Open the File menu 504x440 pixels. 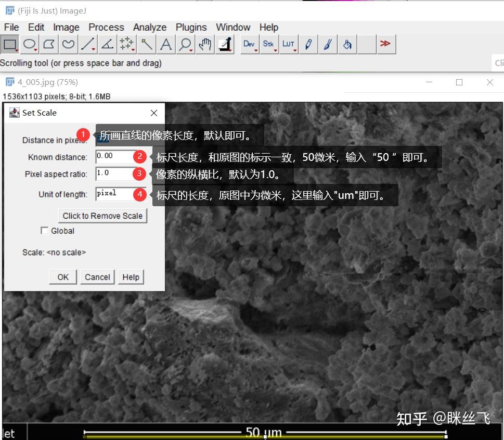point(11,28)
